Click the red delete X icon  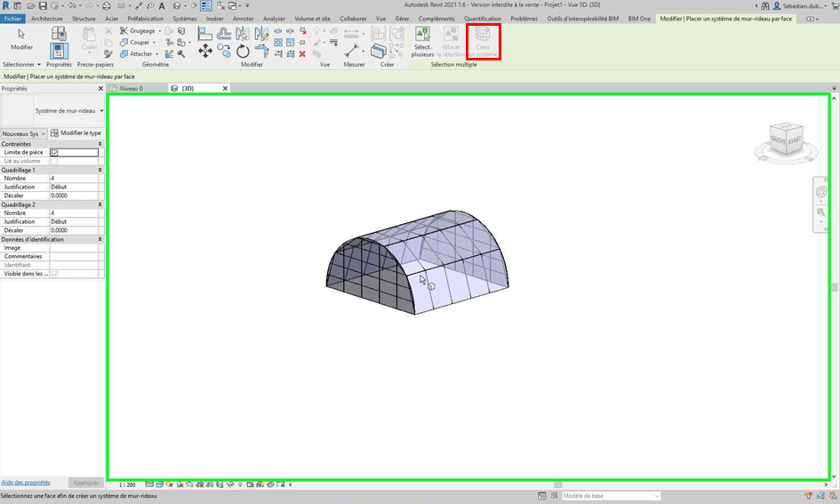pyautogui.click(x=302, y=53)
